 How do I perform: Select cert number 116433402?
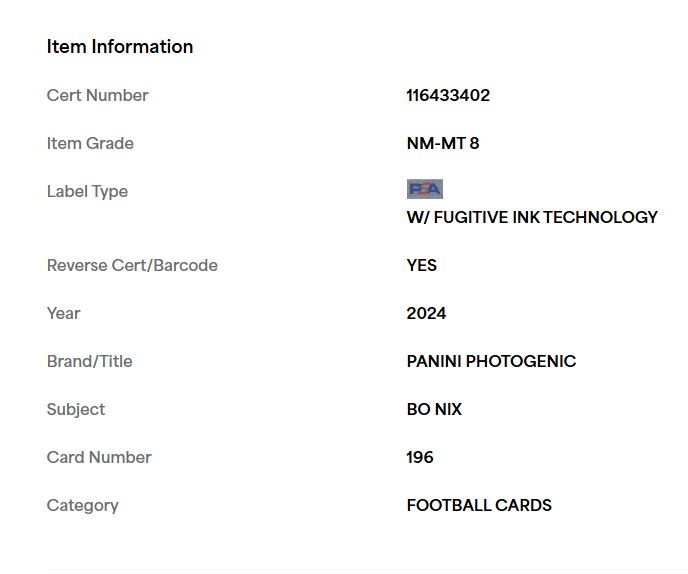click(448, 95)
